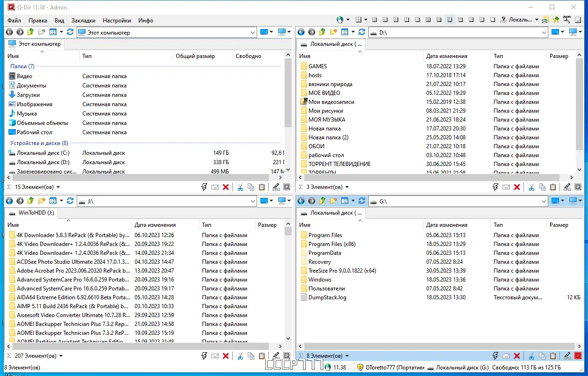588x376 pixels.
Task: Expand the 207 Элемент(ов) dropdown
Action: click(61, 356)
